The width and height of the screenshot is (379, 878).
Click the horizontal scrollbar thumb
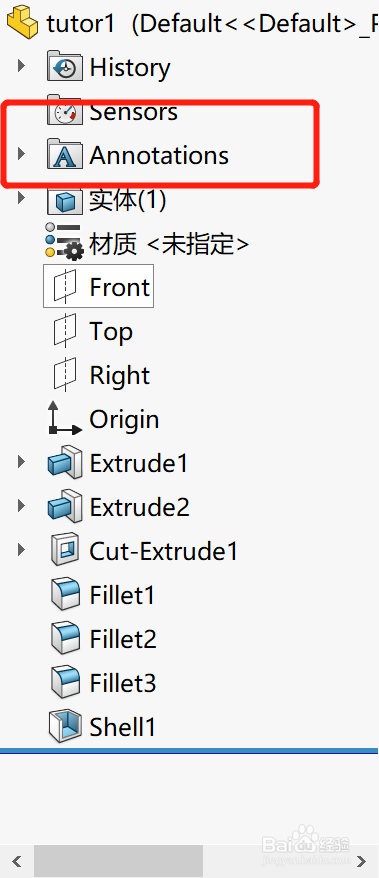tap(118, 861)
